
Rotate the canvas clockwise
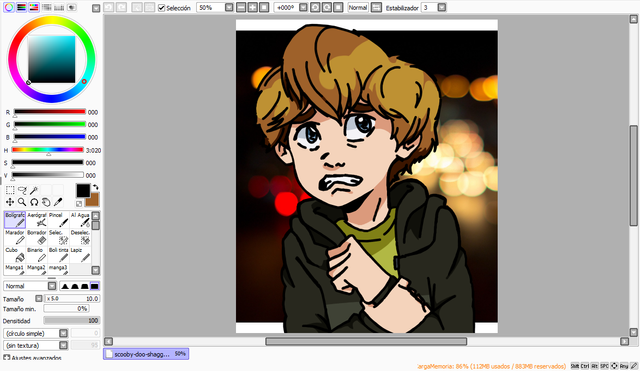pyautogui.click(x=327, y=7)
